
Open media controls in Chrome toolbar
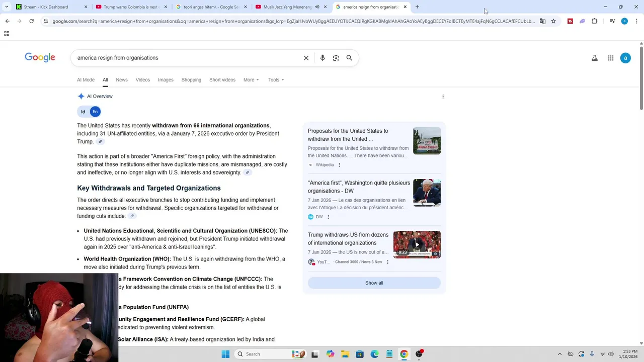(612, 21)
